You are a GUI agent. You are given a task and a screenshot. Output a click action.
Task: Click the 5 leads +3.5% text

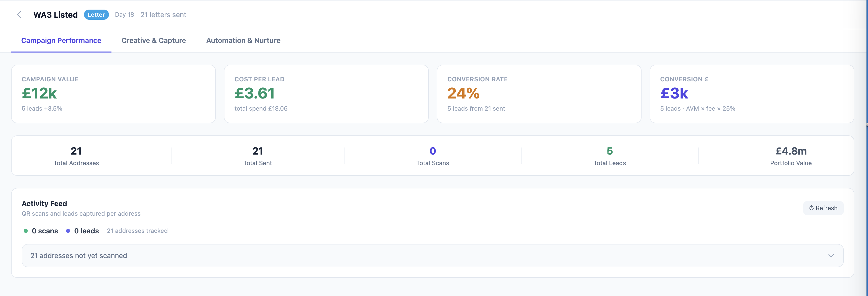click(42, 108)
